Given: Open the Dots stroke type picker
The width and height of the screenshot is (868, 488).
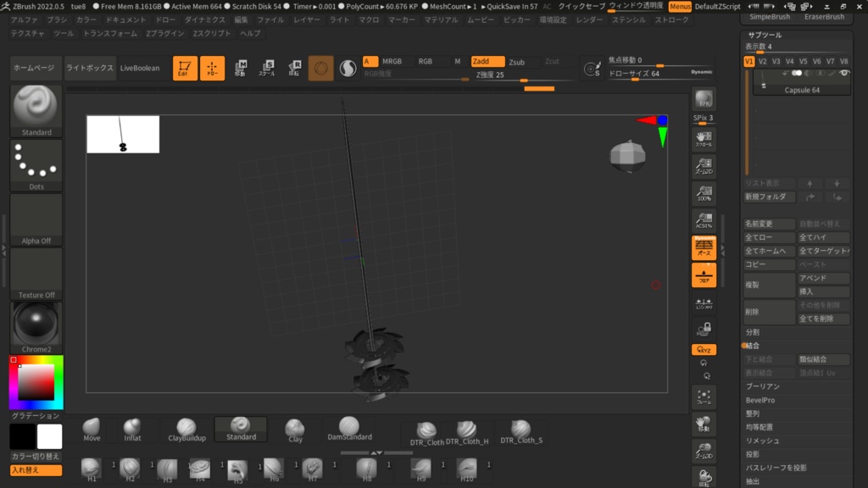Looking at the screenshot, I should pos(36,165).
